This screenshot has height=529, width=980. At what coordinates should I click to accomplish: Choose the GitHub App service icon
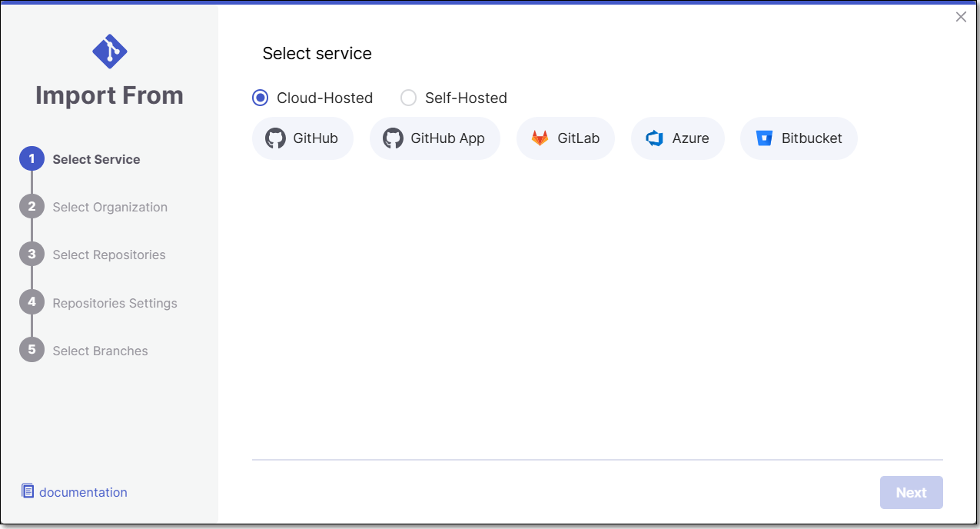393,138
